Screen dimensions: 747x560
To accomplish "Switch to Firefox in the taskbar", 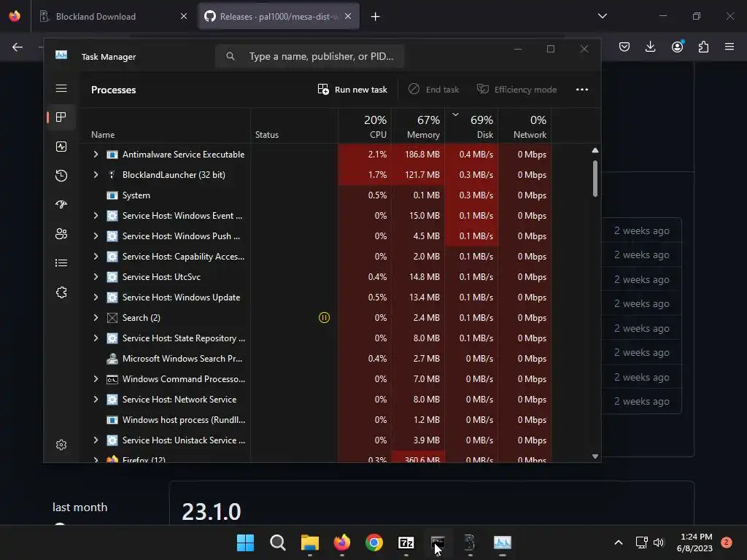I will point(342,542).
